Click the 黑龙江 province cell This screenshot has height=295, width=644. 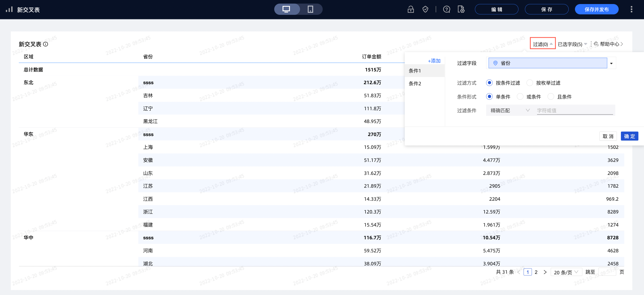tap(150, 121)
